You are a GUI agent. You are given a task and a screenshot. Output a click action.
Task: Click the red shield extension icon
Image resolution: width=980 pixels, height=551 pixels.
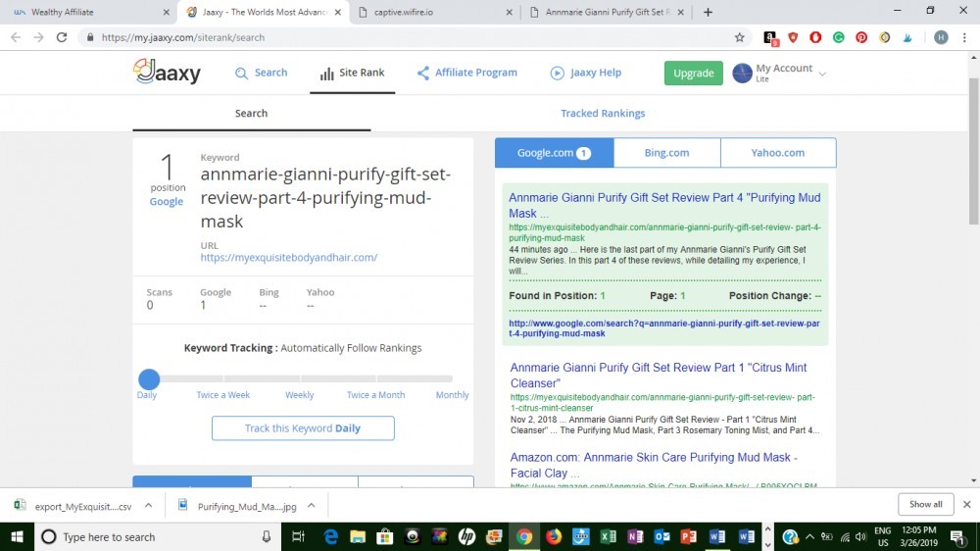(793, 37)
